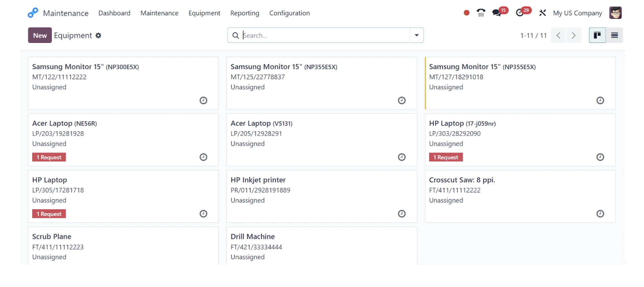Open activity clock on Acer Laptop (NE56R)

click(x=203, y=157)
